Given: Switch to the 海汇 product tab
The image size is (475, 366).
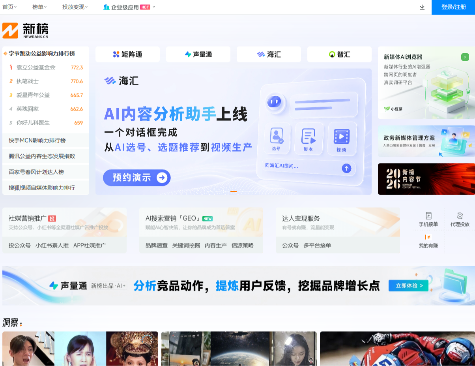Looking at the screenshot, I should [x=269, y=54].
